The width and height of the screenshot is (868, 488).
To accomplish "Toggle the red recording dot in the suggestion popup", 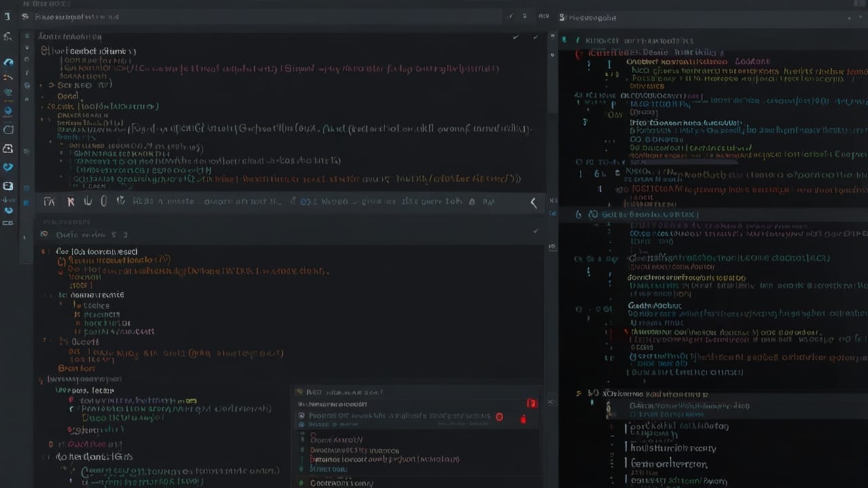I will click(523, 418).
